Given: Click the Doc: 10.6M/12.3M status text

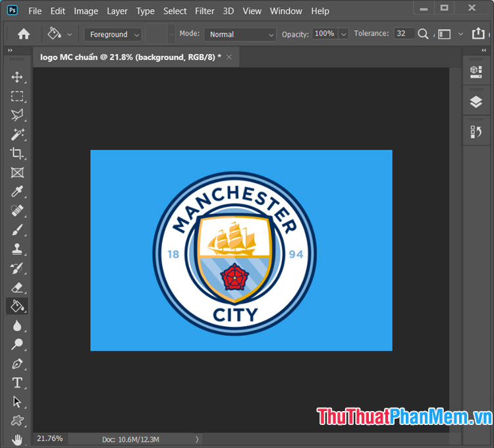Looking at the screenshot, I should click(x=131, y=439).
